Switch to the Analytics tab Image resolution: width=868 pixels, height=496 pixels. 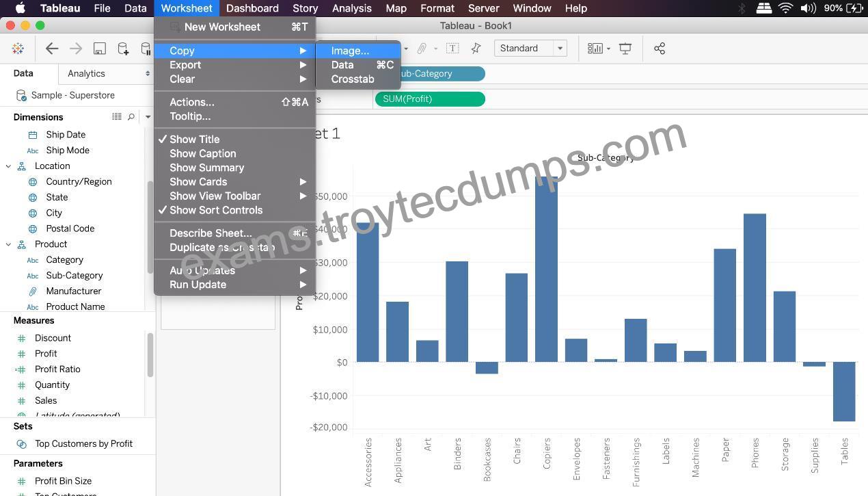tap(86, 74)
